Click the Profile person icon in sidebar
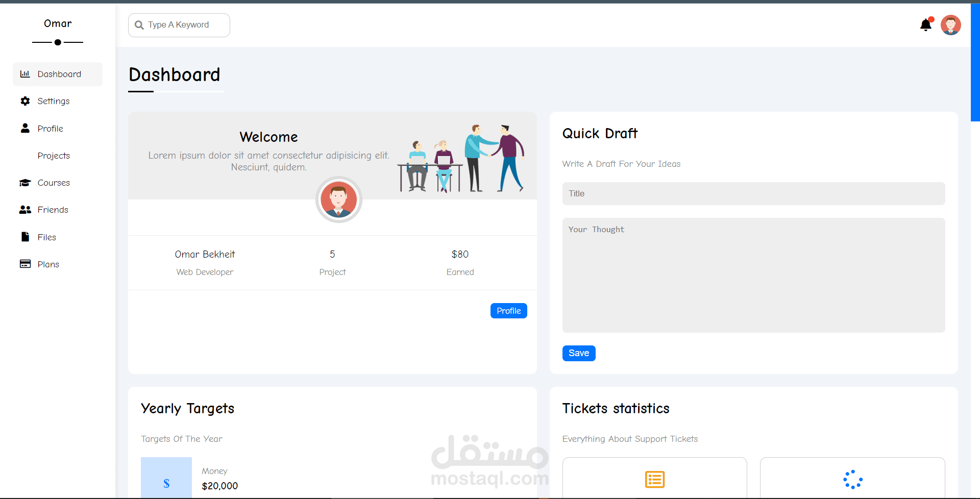Viewport: 980px width, 499px height. [x=24, y=128]
